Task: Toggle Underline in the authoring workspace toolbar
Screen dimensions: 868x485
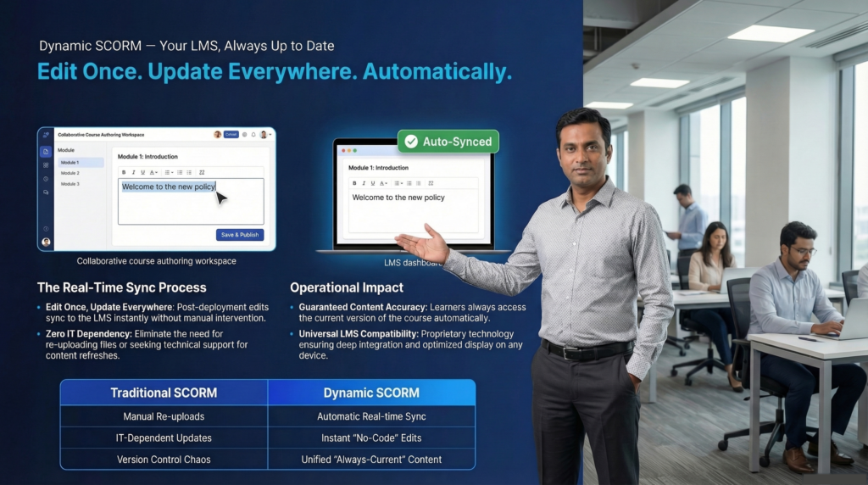Action: 142,172
